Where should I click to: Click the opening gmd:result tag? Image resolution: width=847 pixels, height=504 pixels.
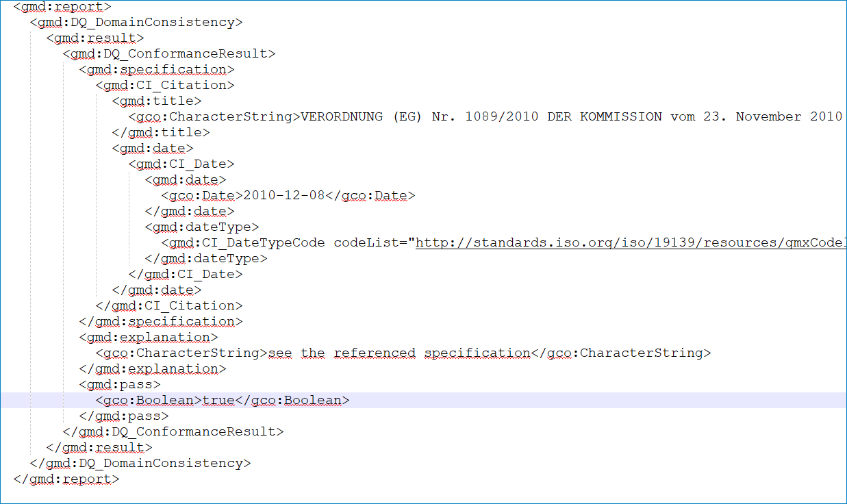click(x=94, y=38)
